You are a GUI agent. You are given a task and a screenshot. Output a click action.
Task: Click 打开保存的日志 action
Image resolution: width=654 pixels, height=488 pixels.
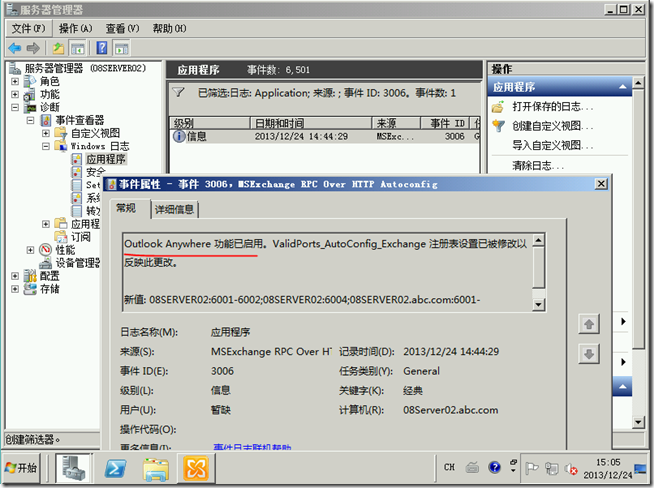coord(553,107)
